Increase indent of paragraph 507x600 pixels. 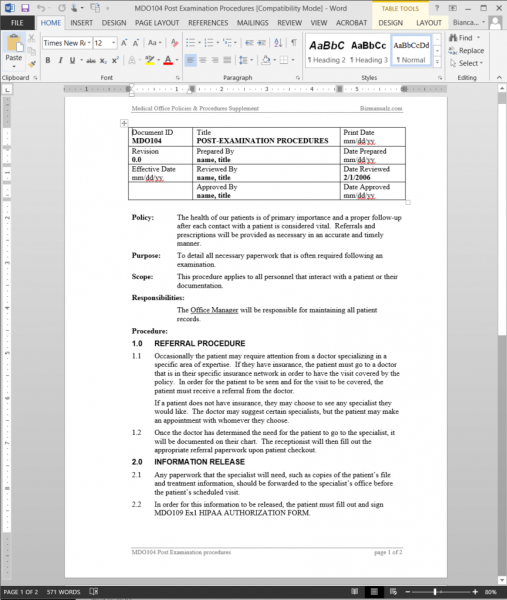click(262, 43)
